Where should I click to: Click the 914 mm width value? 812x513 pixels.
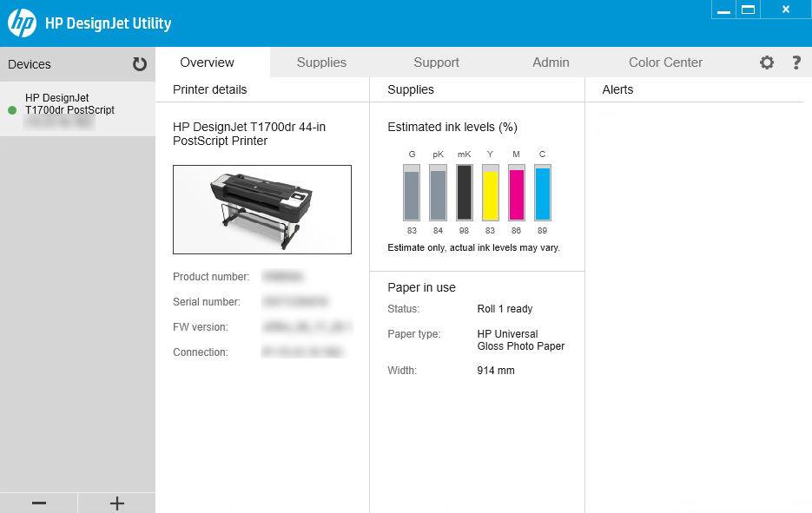496,370
